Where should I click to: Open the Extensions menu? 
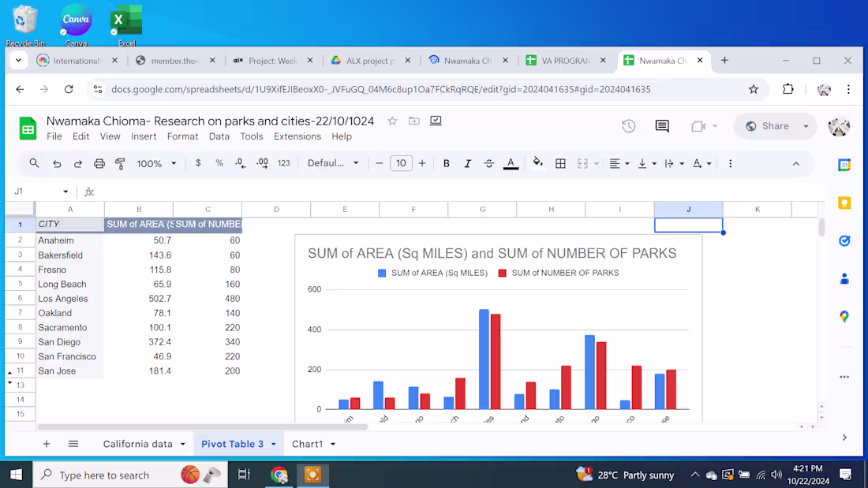[x=297, y=136]
